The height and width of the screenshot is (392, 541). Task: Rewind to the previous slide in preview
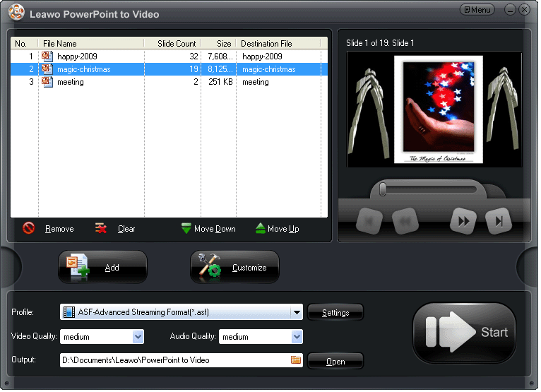pos(405,221)
